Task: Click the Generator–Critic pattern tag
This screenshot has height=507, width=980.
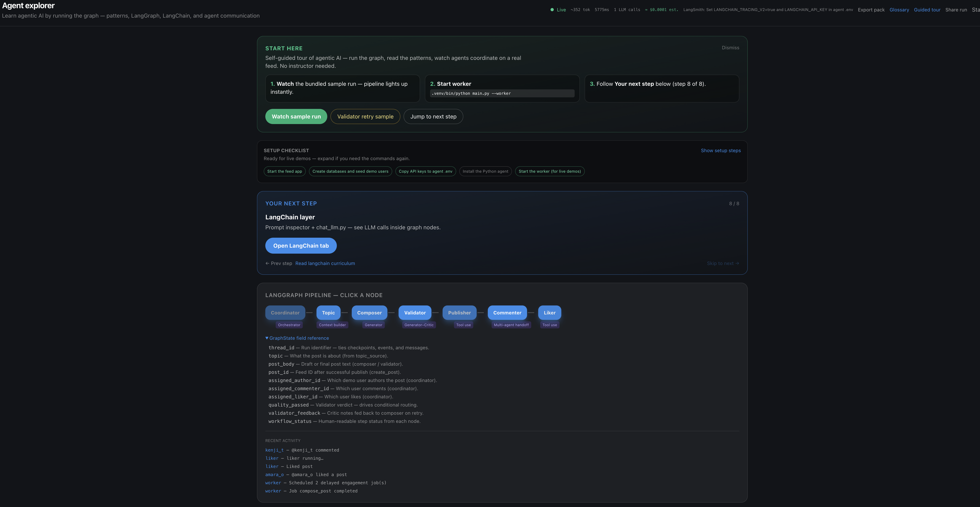Action: 419,325
